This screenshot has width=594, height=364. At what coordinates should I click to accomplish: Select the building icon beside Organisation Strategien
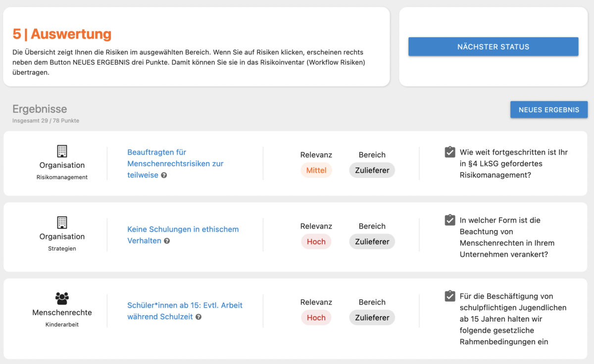pos(61,222)
